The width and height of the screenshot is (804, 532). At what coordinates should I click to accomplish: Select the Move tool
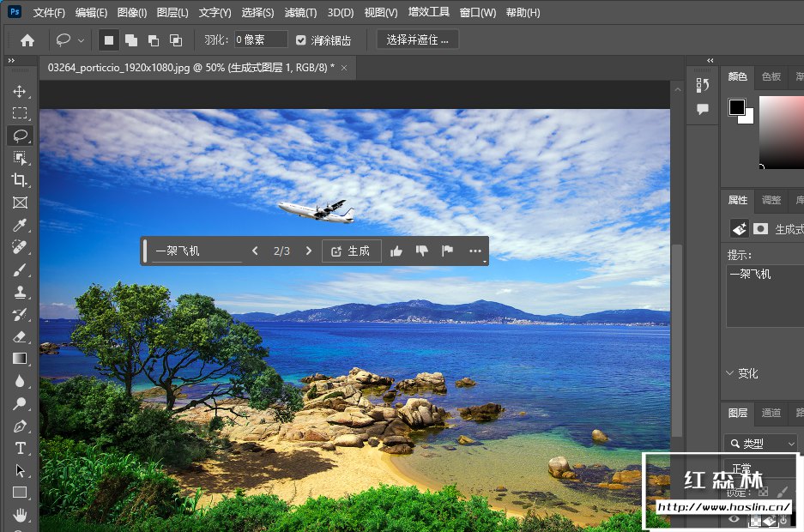click(x=20, y=91)
